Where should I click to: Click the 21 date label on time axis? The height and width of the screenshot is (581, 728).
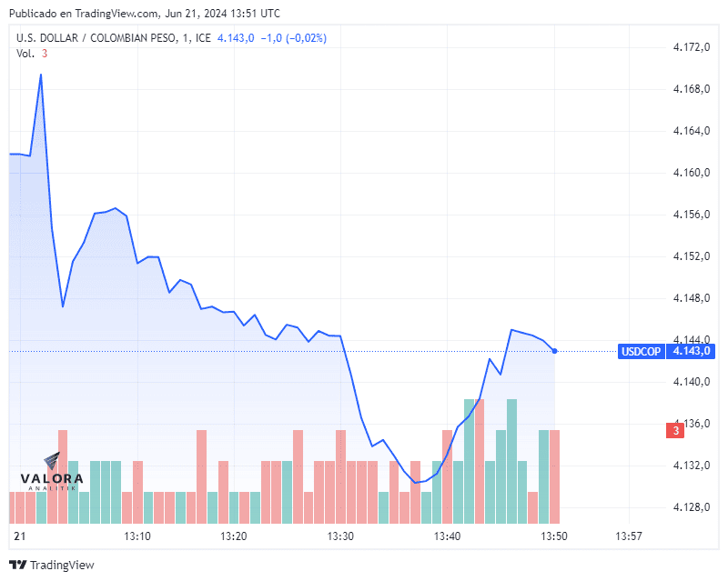(x=19, y=536)
